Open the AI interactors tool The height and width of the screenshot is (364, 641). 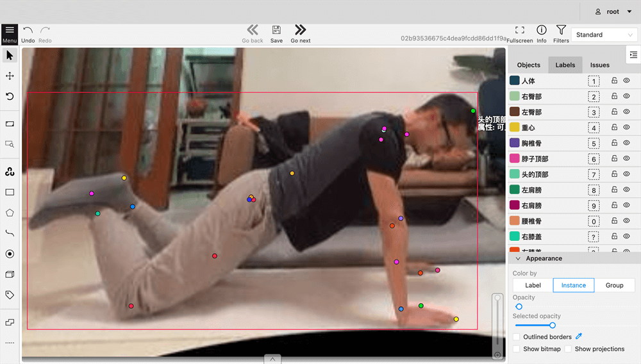[10, 172]
